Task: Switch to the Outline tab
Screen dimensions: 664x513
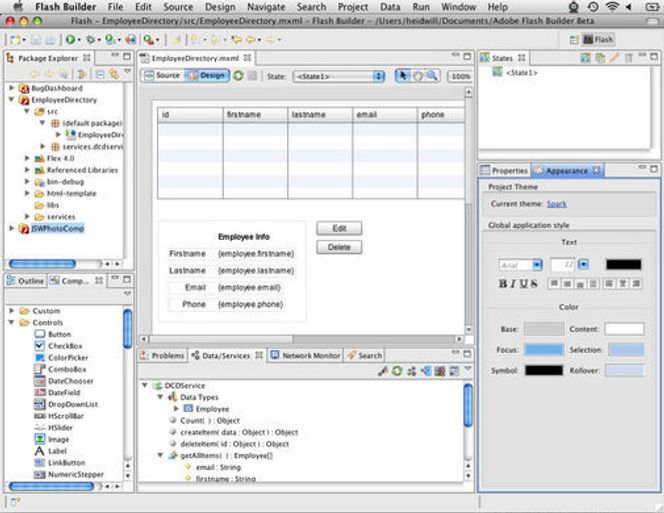Action: click(25, 280)
